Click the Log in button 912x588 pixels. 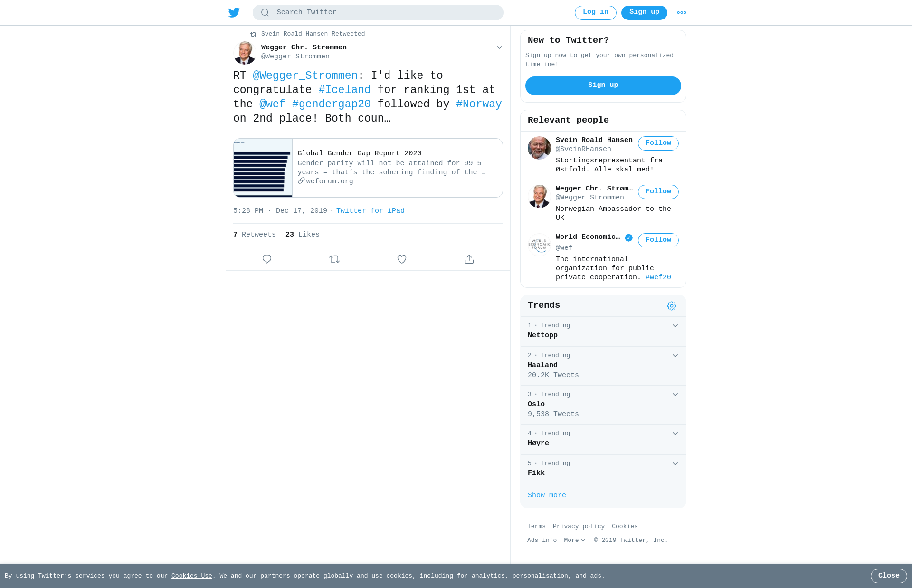(x=596, y=13)
